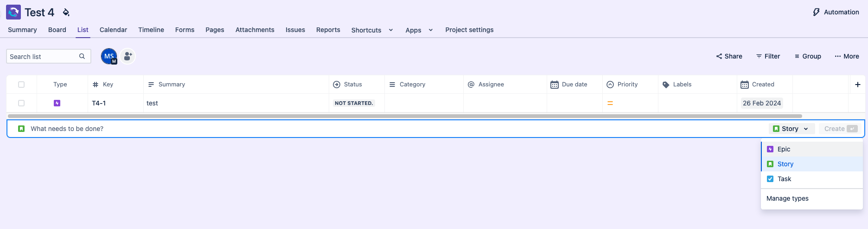Click the Create button
The image size is (868, 229).
coord(841,129)
